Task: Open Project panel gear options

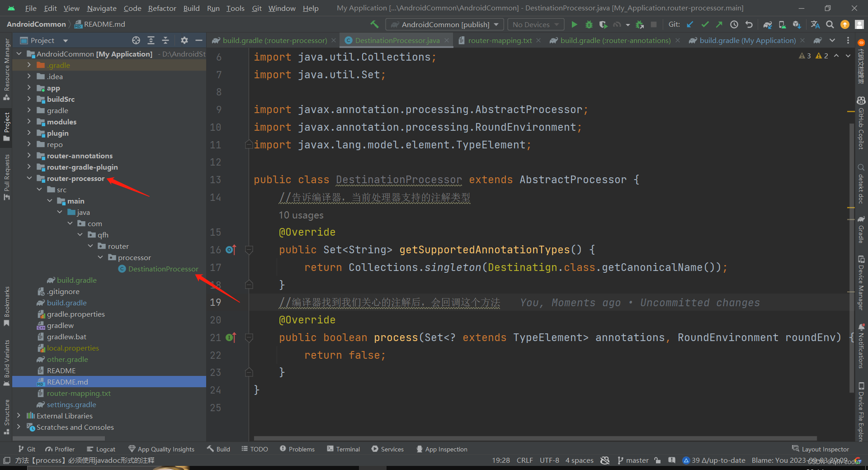Action: click(x=184, y=40)
